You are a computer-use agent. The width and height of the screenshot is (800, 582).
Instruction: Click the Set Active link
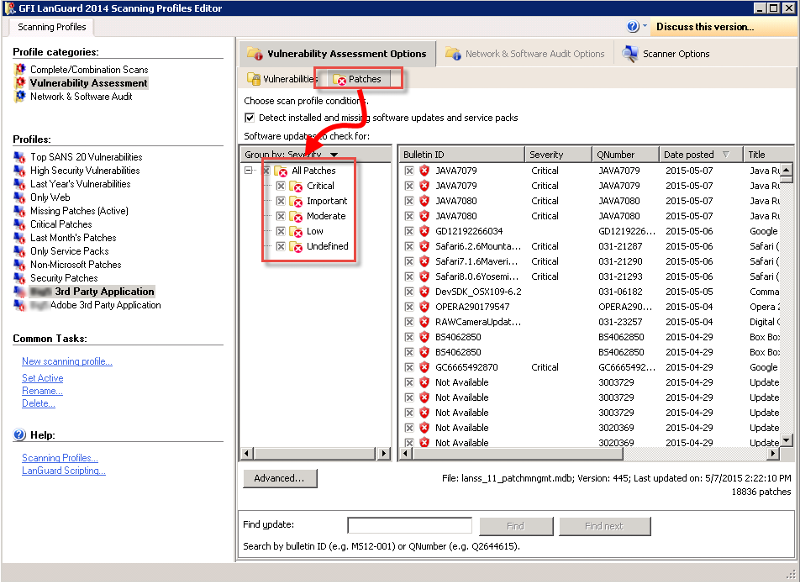[x=42, y=378]
